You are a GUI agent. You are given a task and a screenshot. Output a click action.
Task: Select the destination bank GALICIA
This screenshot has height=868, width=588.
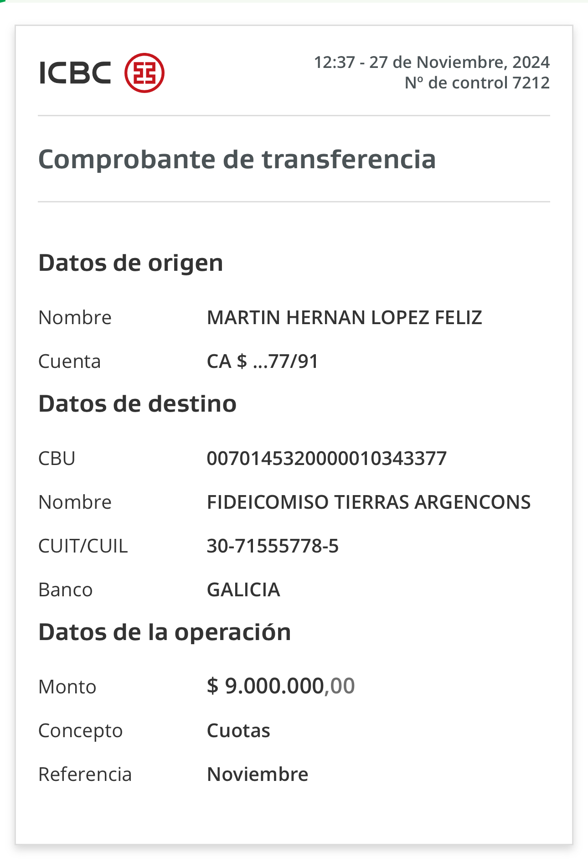click(x=243, y=589)
